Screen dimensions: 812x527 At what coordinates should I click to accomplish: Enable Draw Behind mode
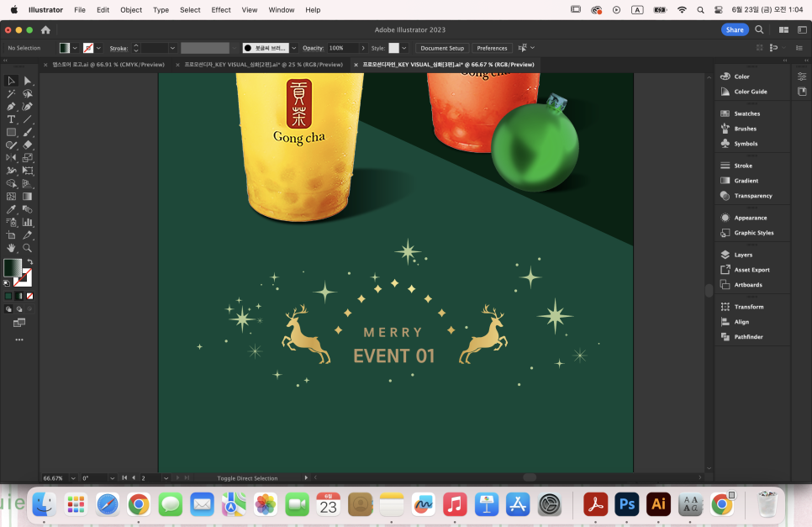coord(19,309)
